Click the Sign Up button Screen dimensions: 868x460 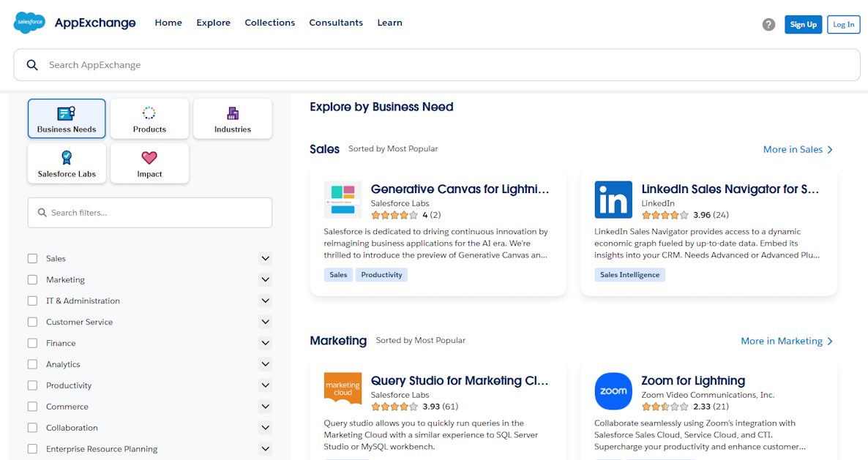803,24
